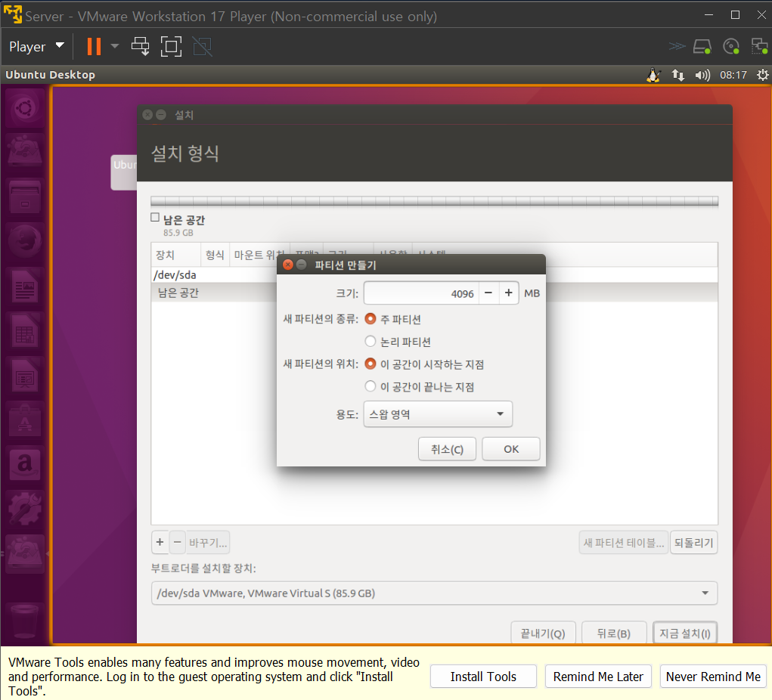Click the VMware hard disk device icon
772x700 pixels.
pyautogui.click(x=702, y=46)
